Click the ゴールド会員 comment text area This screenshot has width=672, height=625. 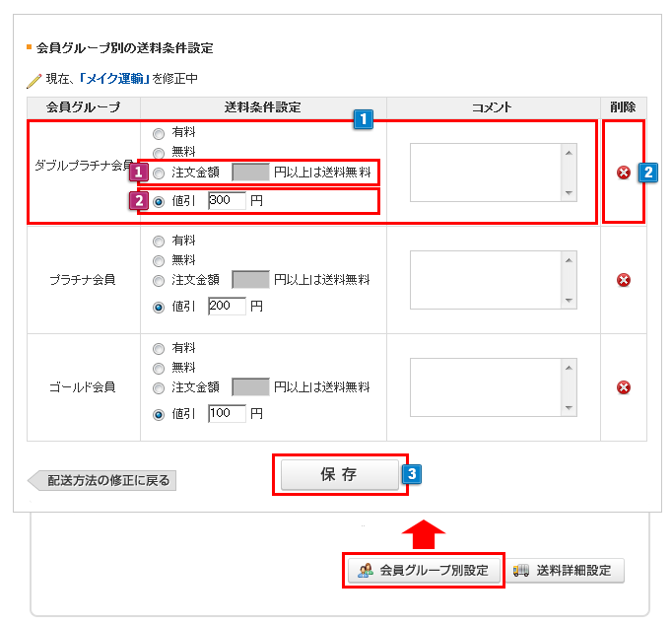(484, 386)
